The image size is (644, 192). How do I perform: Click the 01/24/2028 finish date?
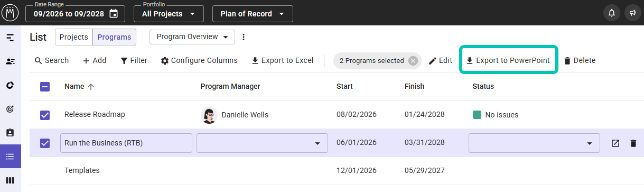click(424, 115)
